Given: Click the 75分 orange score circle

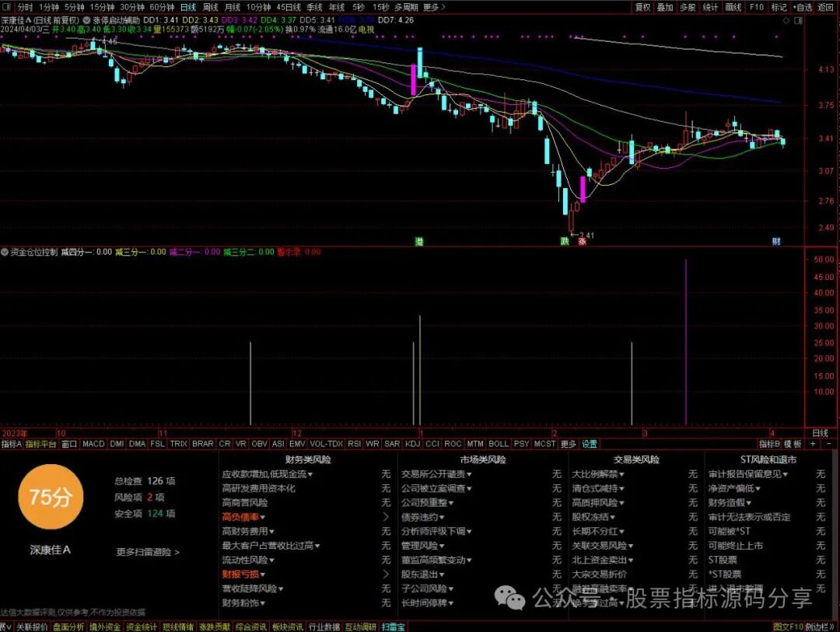Looking at the screenshot, I should [51, 497].
